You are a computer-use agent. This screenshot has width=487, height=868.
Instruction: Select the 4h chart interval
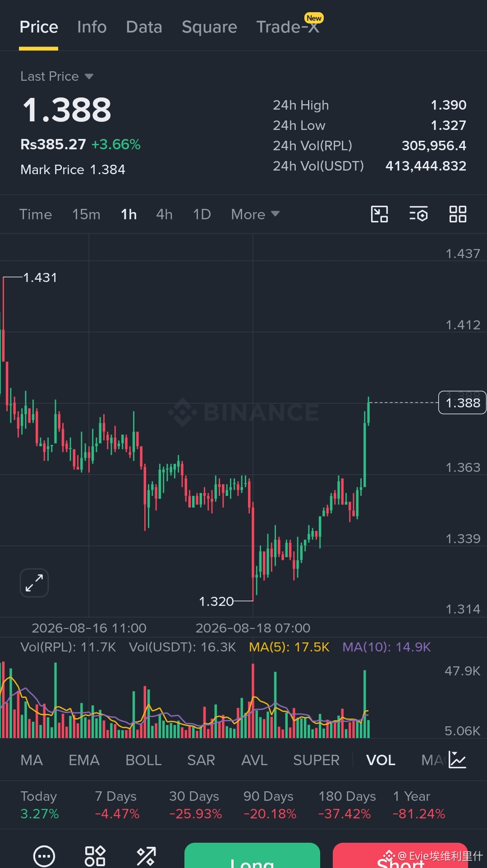pyautogui.click(x=164, y=214)
